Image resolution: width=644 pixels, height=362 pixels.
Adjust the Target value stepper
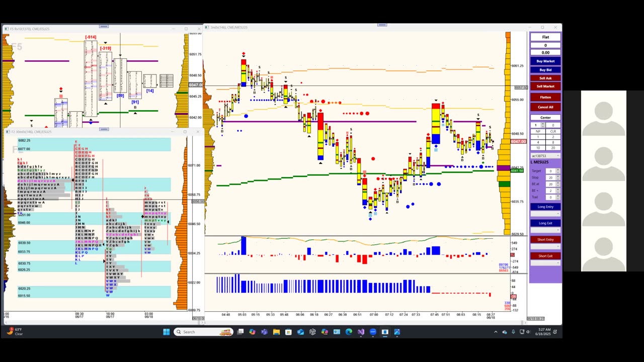557,171
